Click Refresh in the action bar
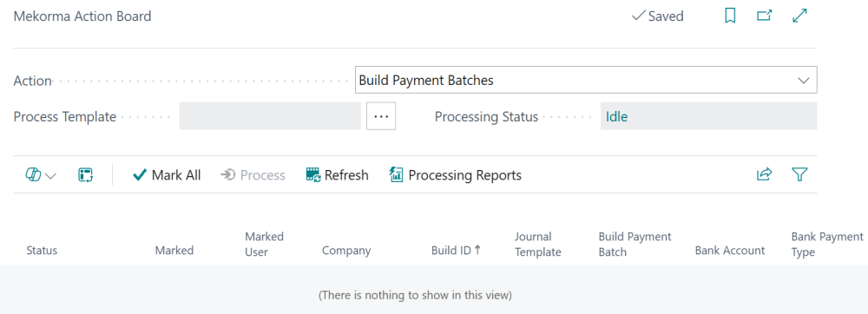 point(337,175)
